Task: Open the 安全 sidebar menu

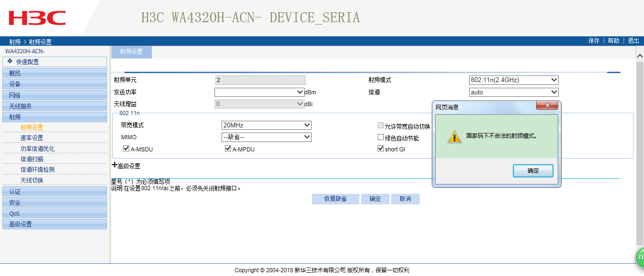Action: click(55, 202)
